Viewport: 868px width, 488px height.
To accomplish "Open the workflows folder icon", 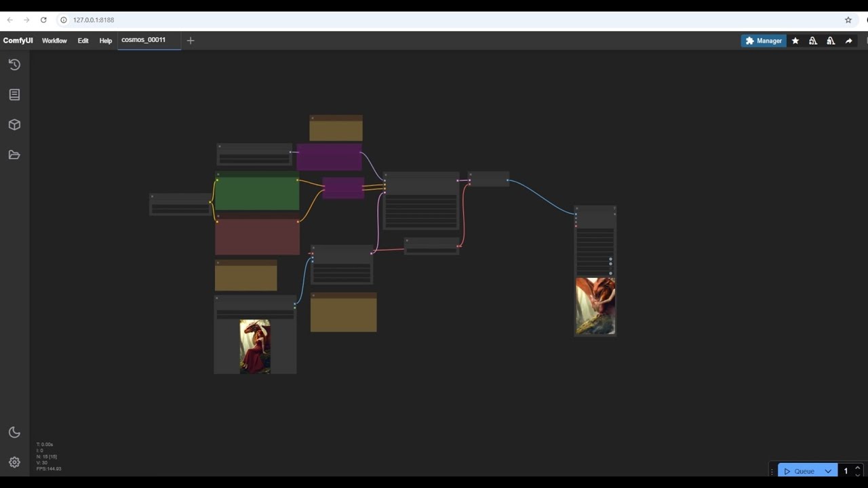I will coord(14,155).
